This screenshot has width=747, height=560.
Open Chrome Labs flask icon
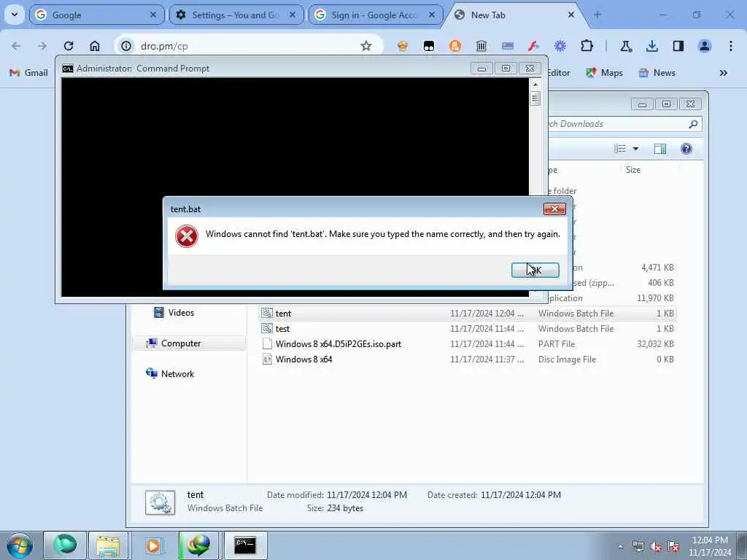pos(625,46)
